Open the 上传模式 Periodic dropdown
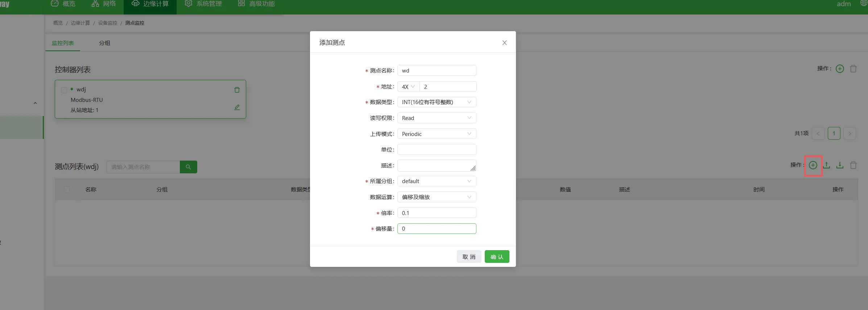 click(437, 134)
